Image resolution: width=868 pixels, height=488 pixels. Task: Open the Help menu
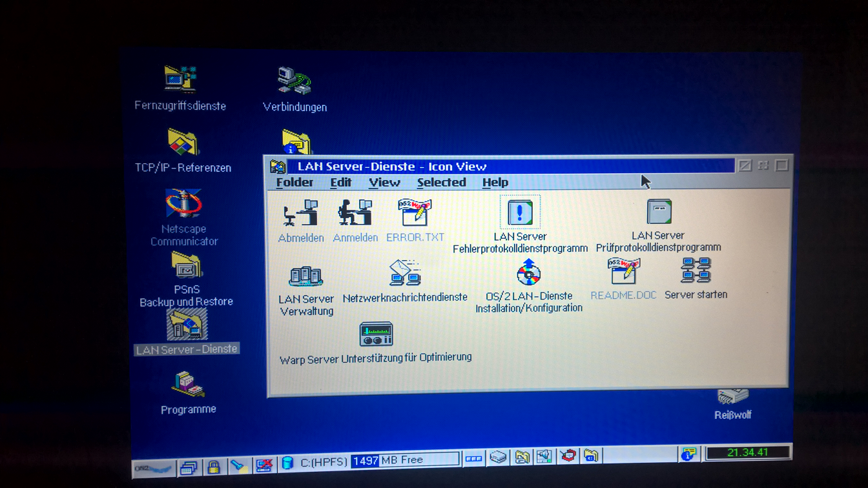click(x=495, y=183)
